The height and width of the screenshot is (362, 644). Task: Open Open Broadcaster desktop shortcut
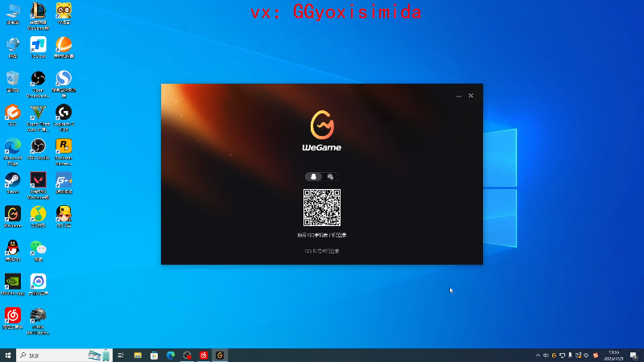point(38,84)
